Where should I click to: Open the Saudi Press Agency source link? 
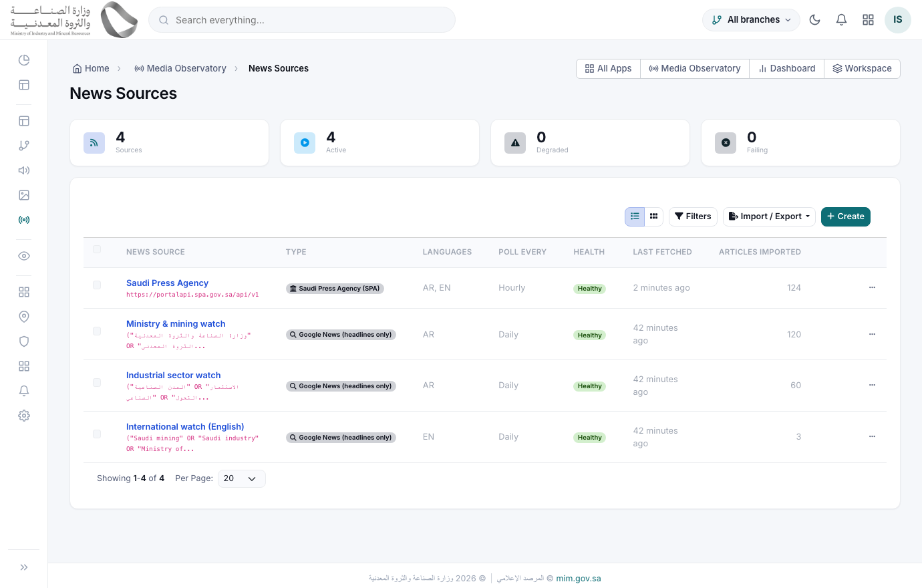[x=167, y=283]
